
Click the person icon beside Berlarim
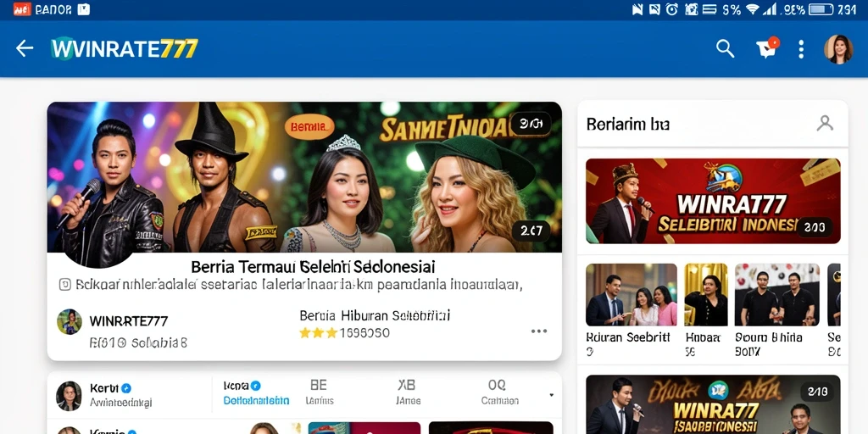(x=825, y=123)
